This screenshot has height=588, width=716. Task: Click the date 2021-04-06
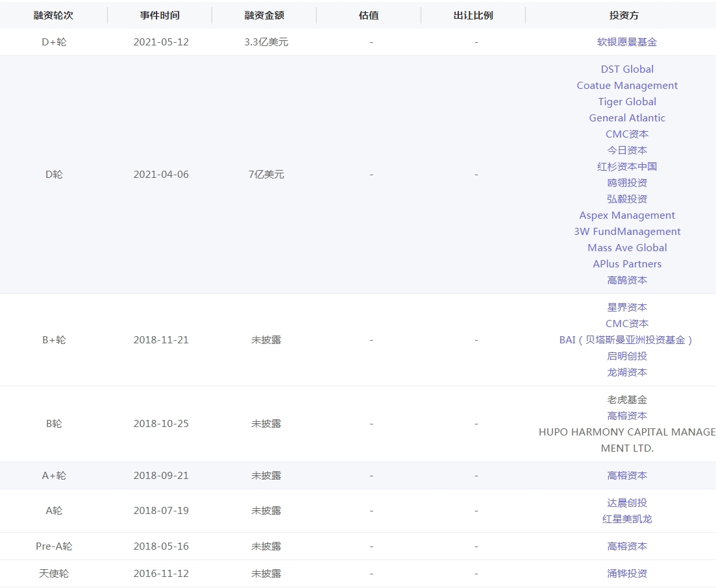click(x=161, y=175)
